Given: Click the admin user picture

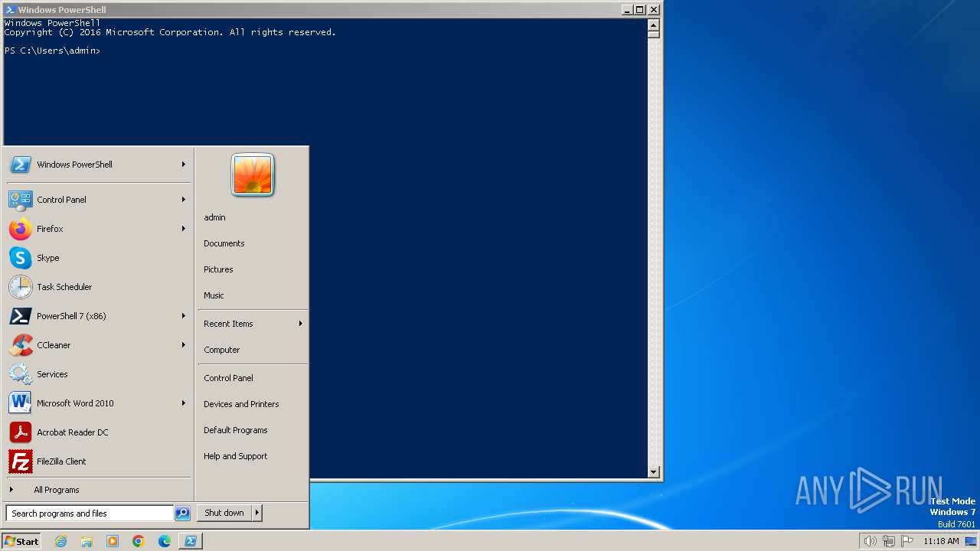Looking at the screenshot, I should 253,174.
